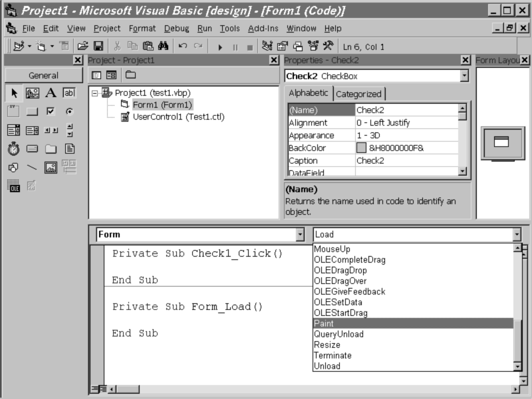Viewport: 532px width, 399px height.
Task: Click the BackColor gray color swatch
Action: [361, 148]
